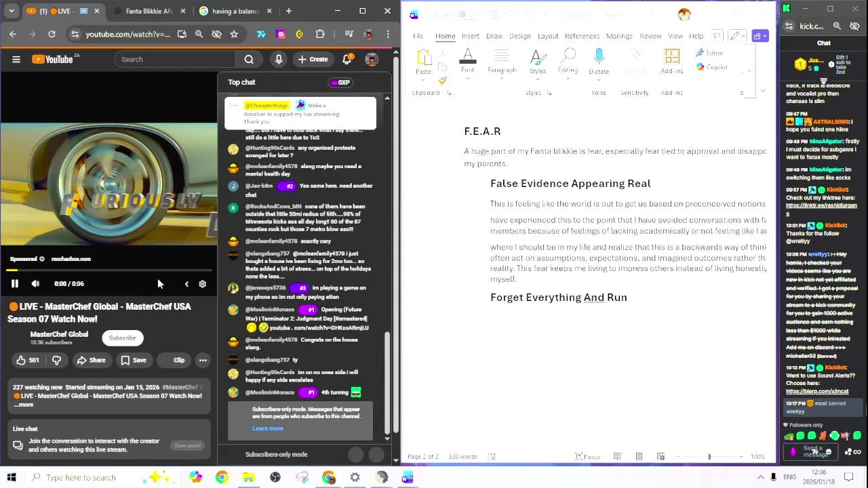Save the video to a playlist
Image resolution: width=868 pixels, height=488 pixels.
(x=134, y=360)
